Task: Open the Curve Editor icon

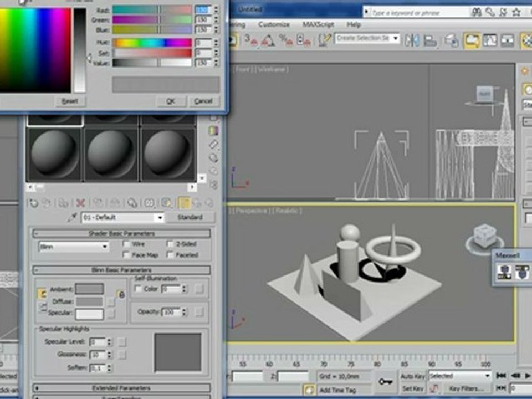Action: (x=490, y=40)
